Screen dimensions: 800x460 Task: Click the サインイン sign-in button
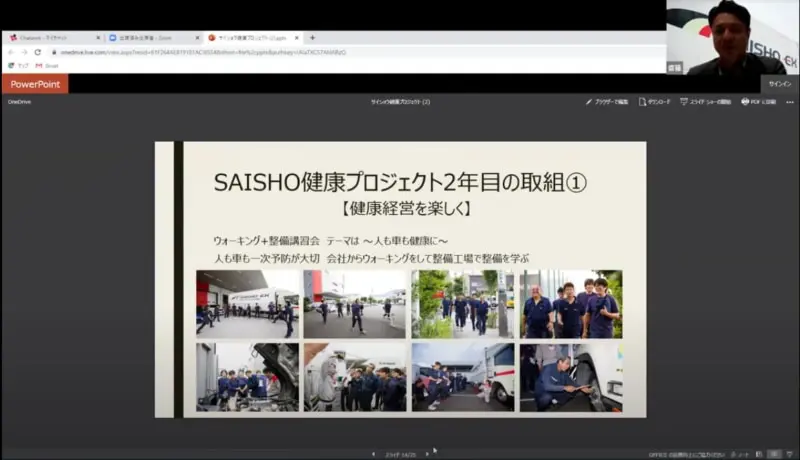tap(780, 84)
